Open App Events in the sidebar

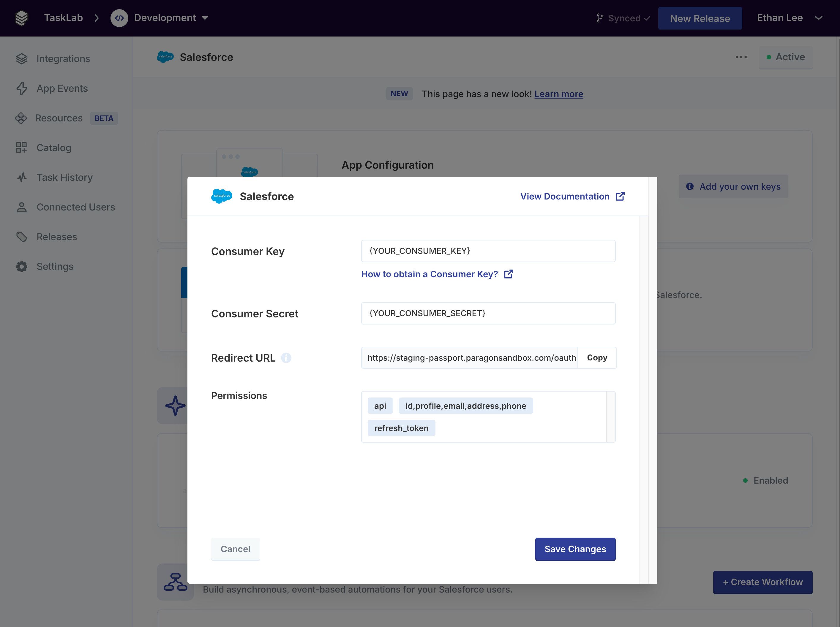(x=62, y=88)
